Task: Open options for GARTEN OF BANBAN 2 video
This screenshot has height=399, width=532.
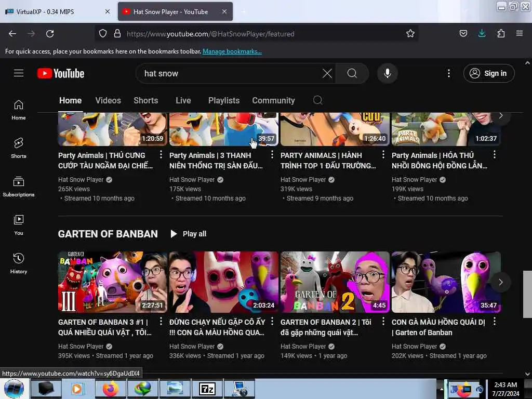Action: (x=383, y=321)
